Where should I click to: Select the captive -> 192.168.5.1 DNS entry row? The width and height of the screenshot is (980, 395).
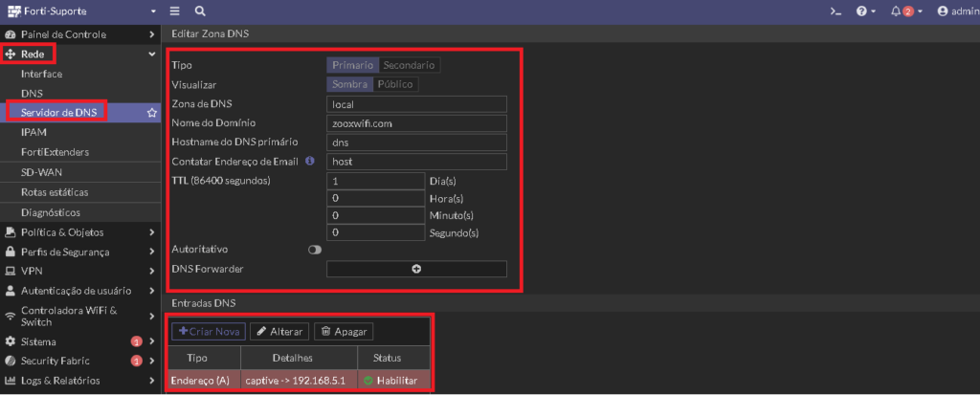pos(300,380)
